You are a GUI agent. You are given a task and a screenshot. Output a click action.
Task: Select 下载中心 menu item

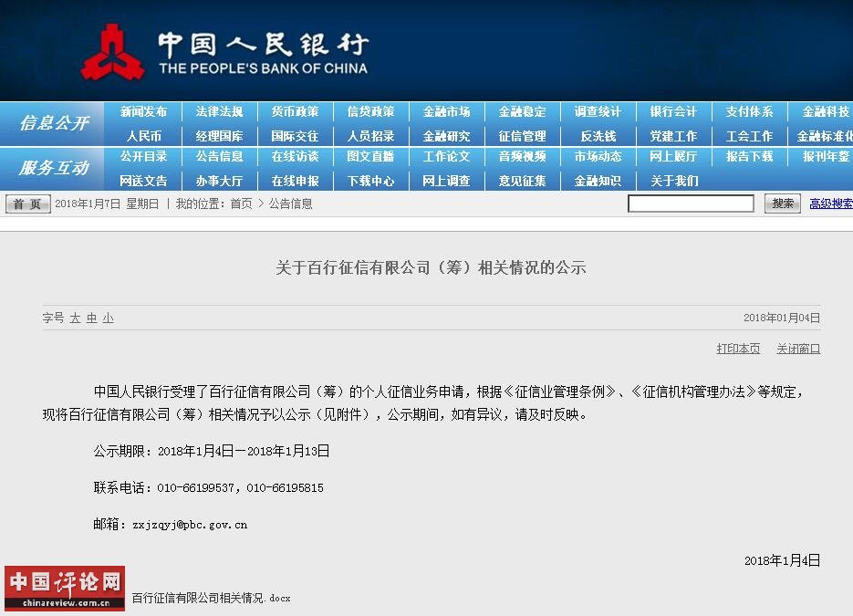coord(370,181)
